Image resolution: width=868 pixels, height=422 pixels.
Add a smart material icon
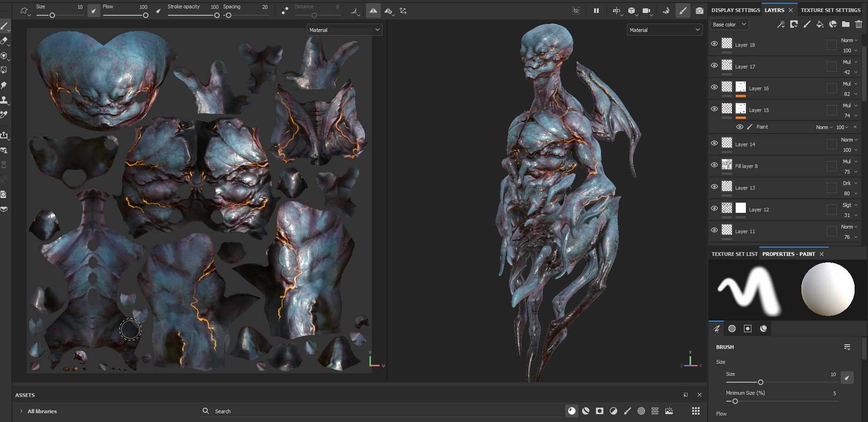coord(833,24)
